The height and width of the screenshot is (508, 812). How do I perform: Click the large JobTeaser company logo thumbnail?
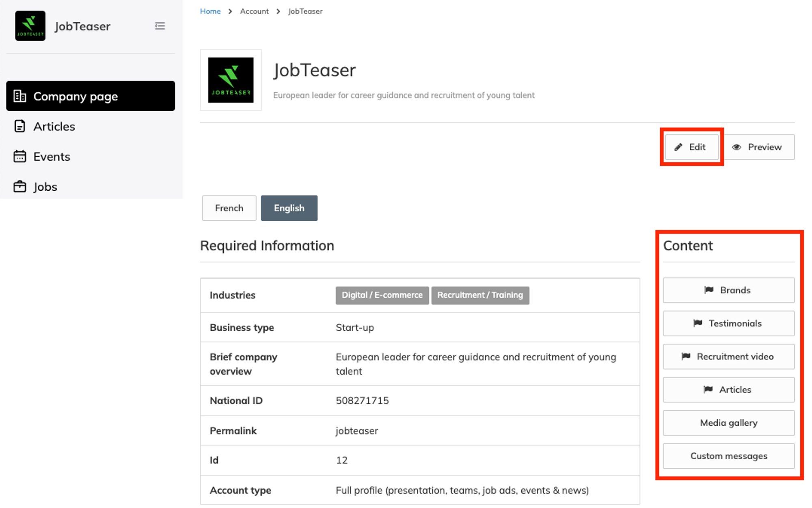point(231,80)
